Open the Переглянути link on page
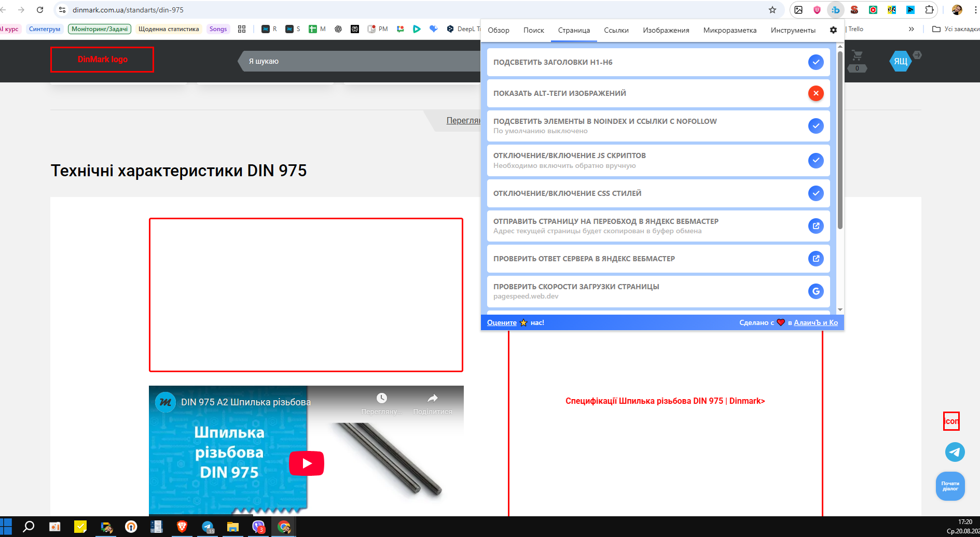The height and width of the screenshot is (537, 980). (463, 120)
